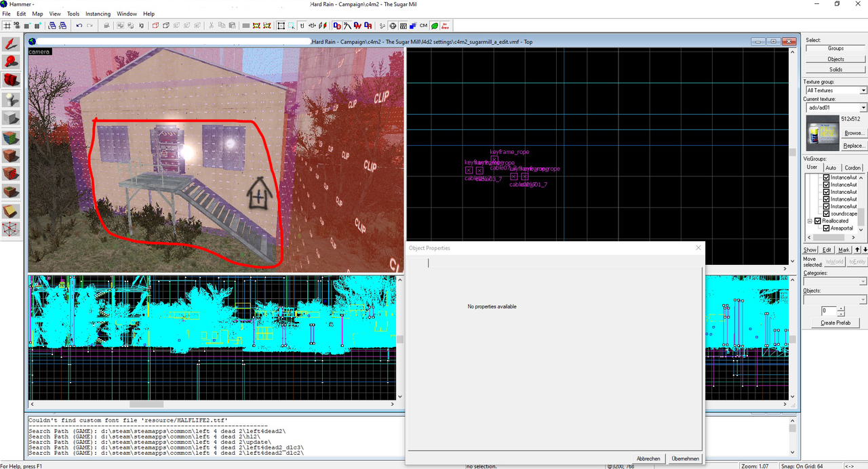Toggle the Areaportal visgroup checkbox

pyautogui.click(x=827, y=228)
